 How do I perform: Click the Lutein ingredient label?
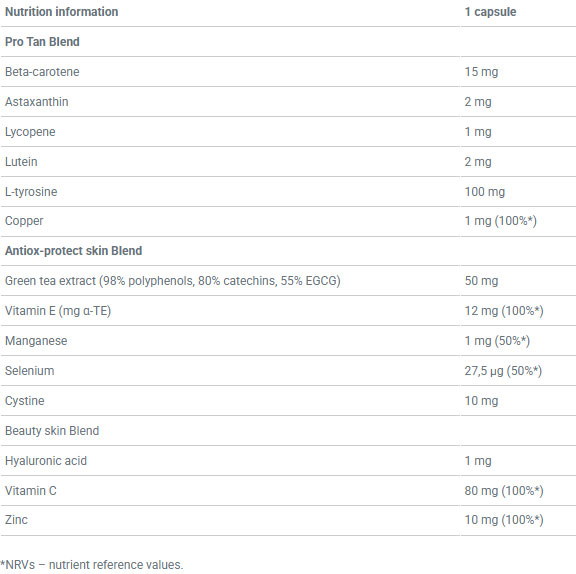click(21, 162)
